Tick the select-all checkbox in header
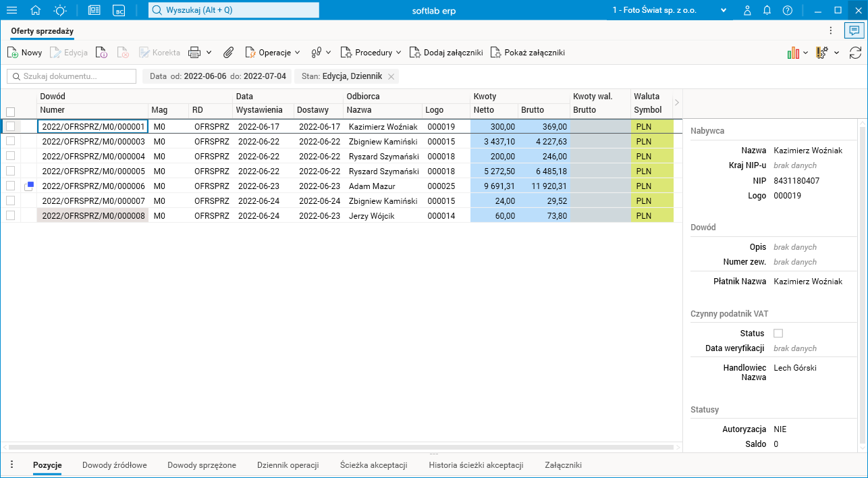 (10, 111)
